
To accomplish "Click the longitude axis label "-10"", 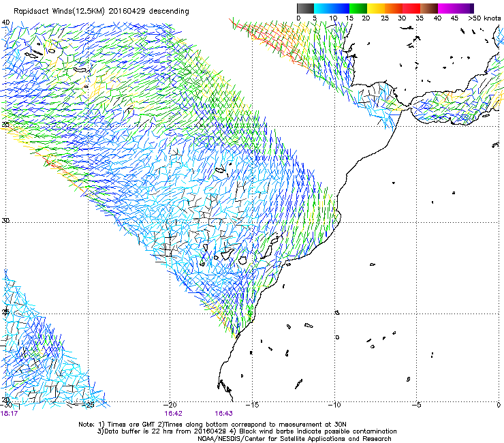I will (x=334, y=405).
